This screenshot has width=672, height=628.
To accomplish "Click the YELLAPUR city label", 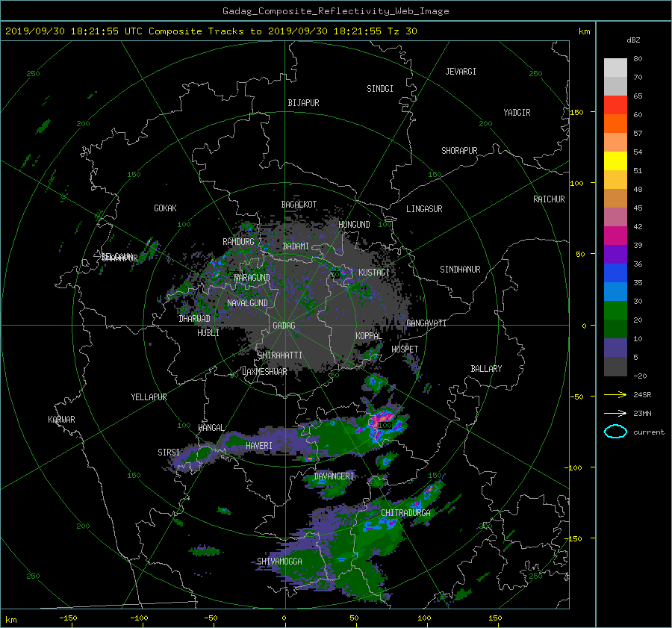I will pyautogui.click(x=149, y=397).
